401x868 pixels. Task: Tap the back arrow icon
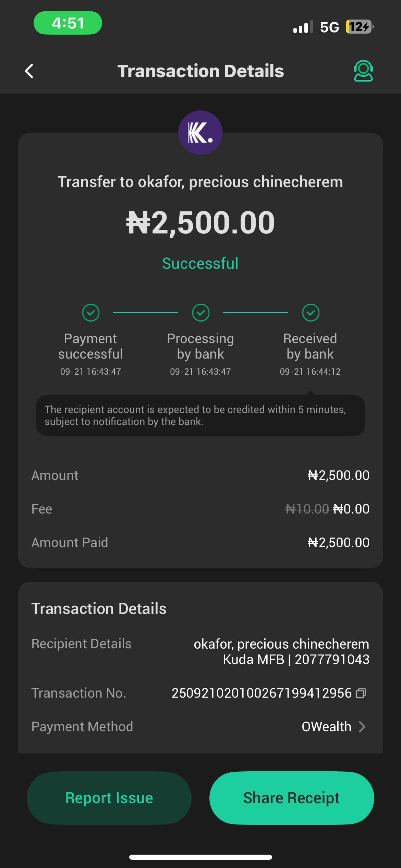pyautogui.click(x=29, y=71)
